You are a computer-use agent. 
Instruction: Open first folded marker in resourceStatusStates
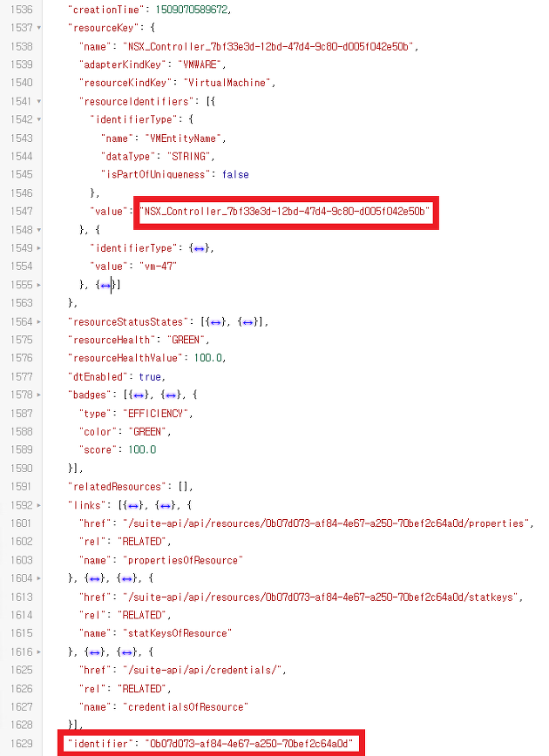pos(216,322)
